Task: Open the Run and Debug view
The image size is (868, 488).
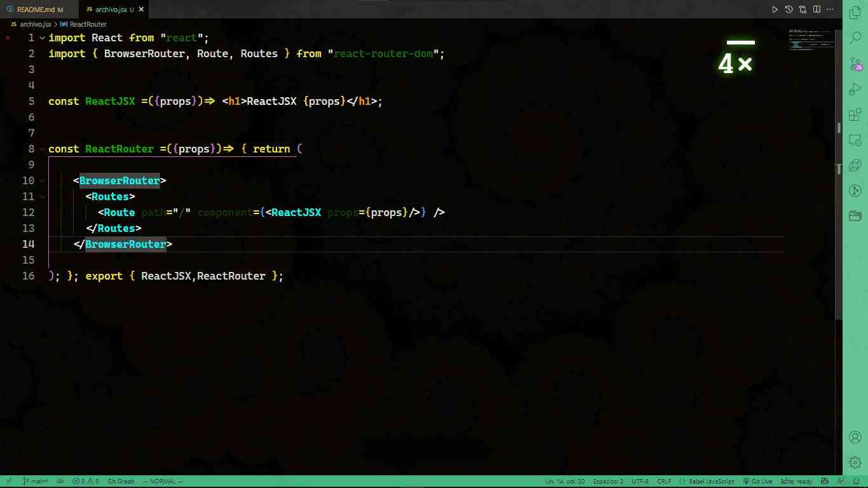Action: coord(855,89)
